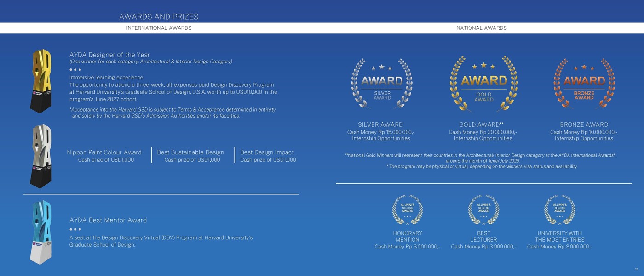Click the Gold Award laurel badge
644x276 pixels.
tap(483, 84)
